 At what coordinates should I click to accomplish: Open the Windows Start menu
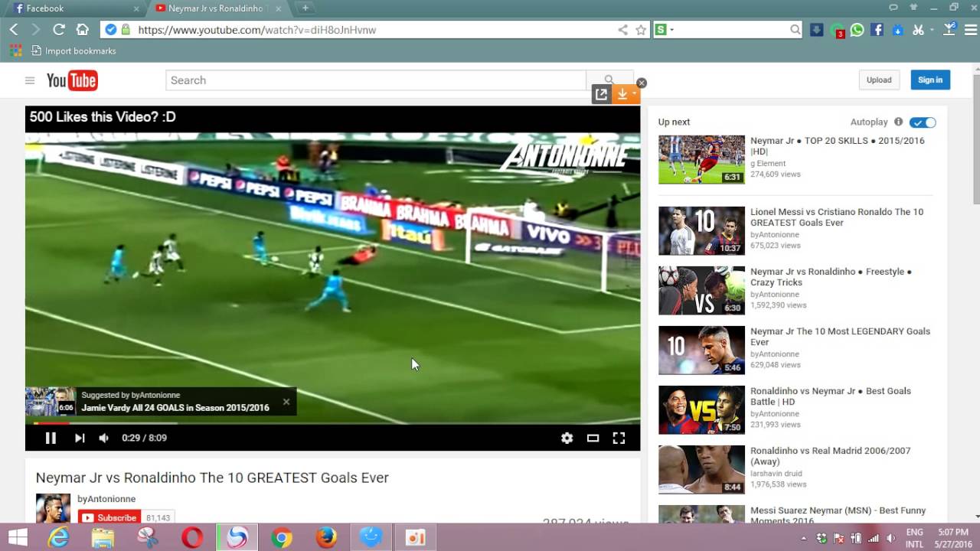tap(18, 538)
